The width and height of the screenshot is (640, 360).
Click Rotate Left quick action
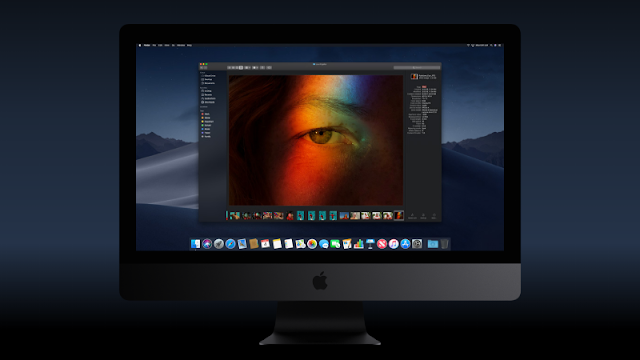tap(412, 216)
